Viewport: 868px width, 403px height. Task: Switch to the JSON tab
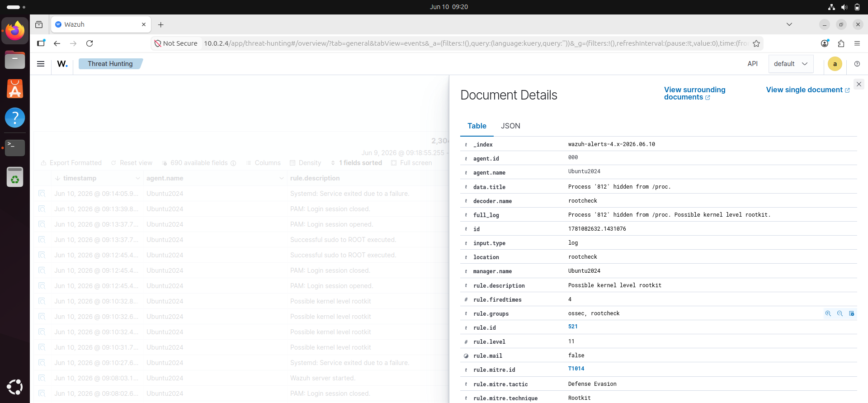coord(510,126)
